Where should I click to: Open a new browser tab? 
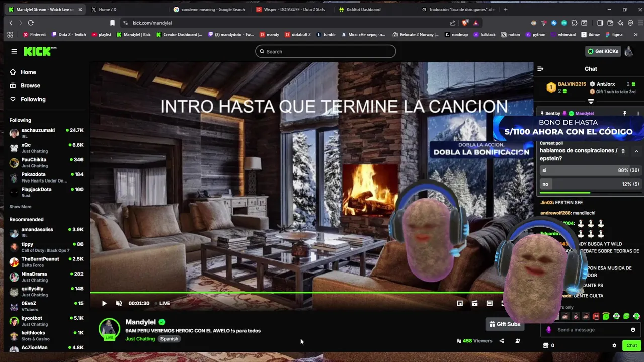506,9
